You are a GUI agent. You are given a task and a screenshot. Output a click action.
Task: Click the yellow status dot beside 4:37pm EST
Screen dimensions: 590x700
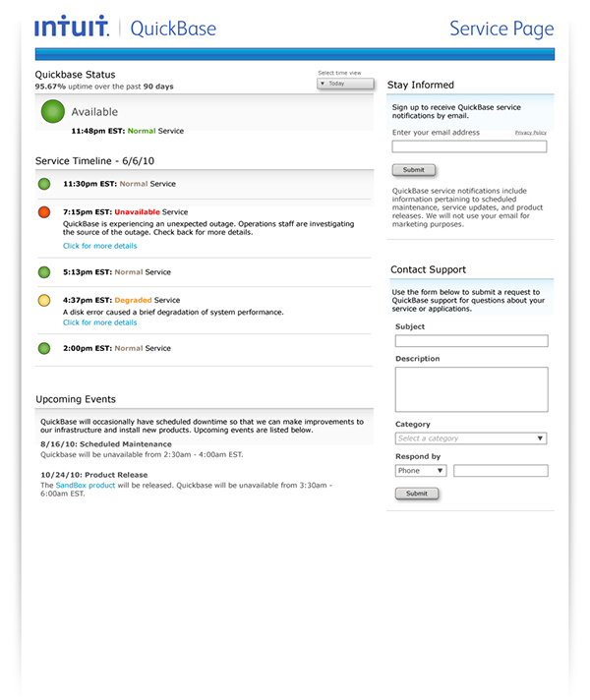point(44,301)
